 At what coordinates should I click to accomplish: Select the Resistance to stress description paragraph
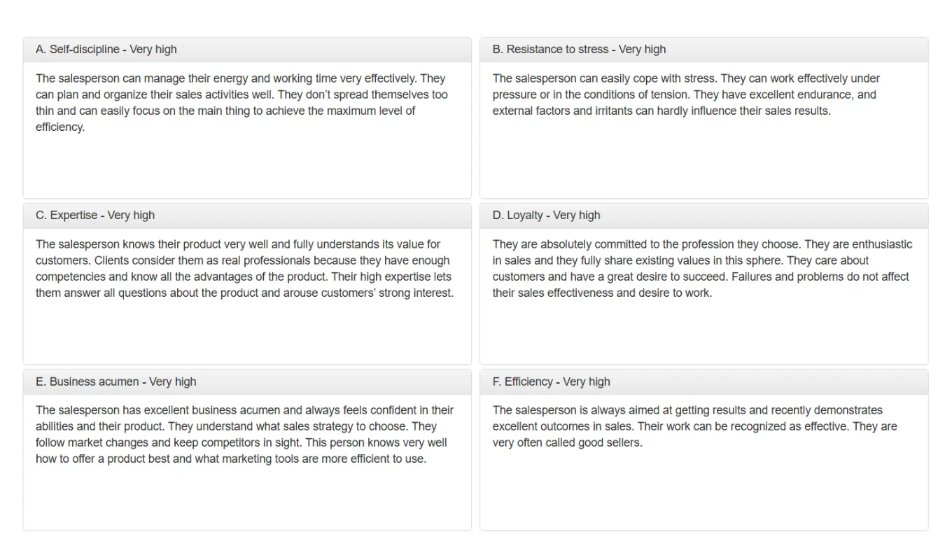click(686, 94)
